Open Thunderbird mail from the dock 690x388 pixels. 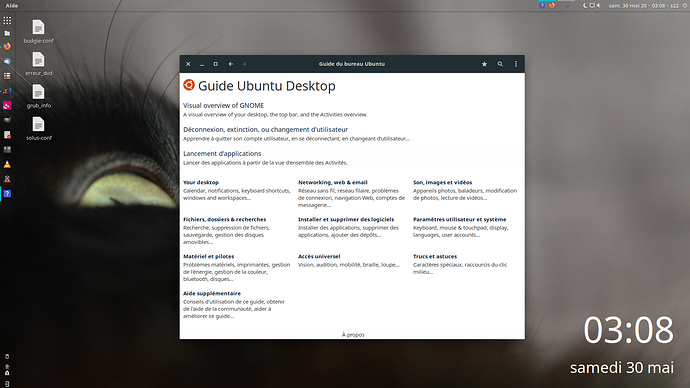pyautogui.click(x=7, y=61)
